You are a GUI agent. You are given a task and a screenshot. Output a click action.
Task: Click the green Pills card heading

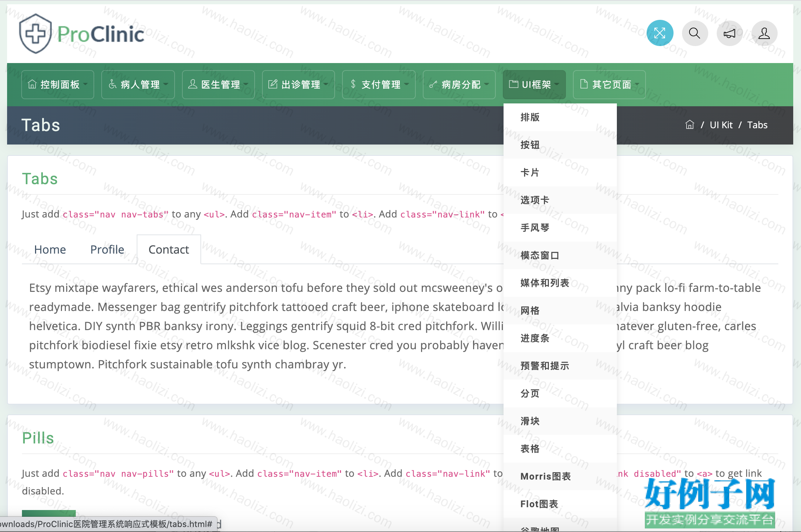pos(38,438)
